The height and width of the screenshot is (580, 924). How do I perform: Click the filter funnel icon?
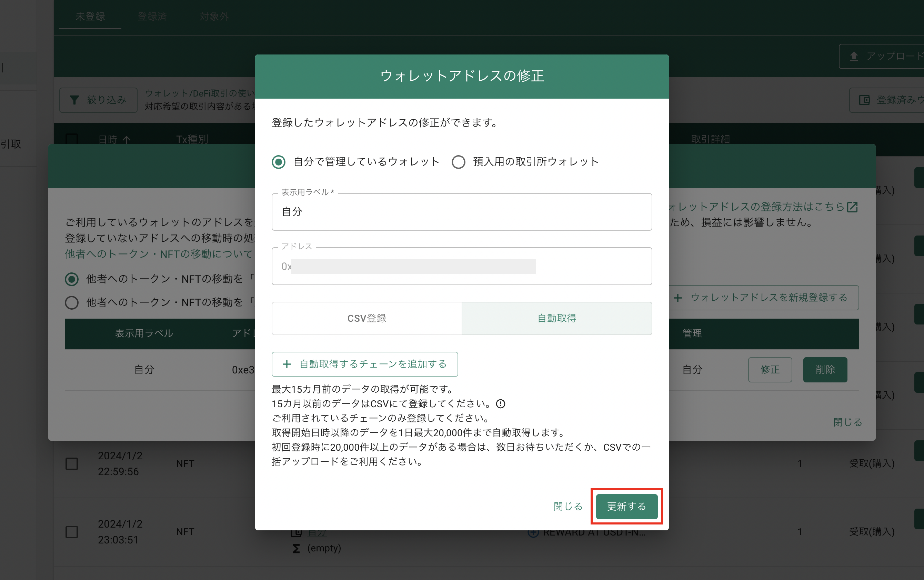74,100
